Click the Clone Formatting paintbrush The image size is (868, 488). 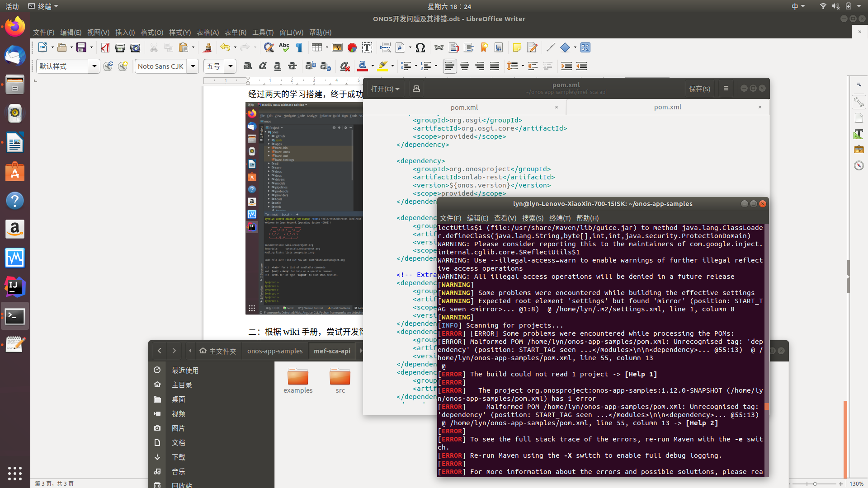tap(208, 47)
